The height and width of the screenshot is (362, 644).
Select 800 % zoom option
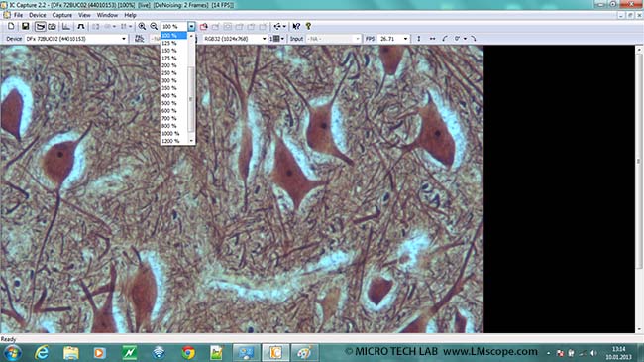174,126
